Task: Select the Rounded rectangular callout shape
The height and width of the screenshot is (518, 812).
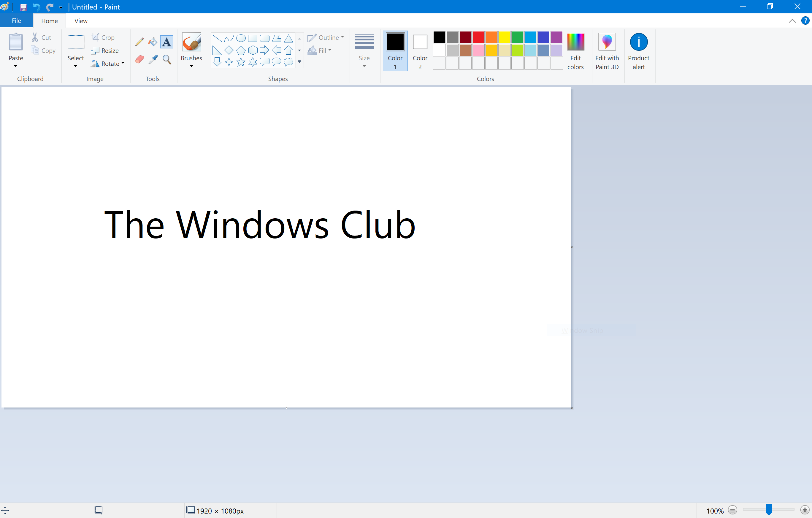Action: tap(265, 62)
